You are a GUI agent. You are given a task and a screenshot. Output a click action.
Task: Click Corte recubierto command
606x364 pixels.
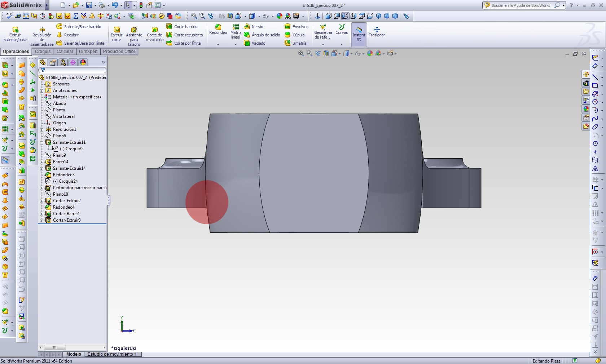[185, 35]
